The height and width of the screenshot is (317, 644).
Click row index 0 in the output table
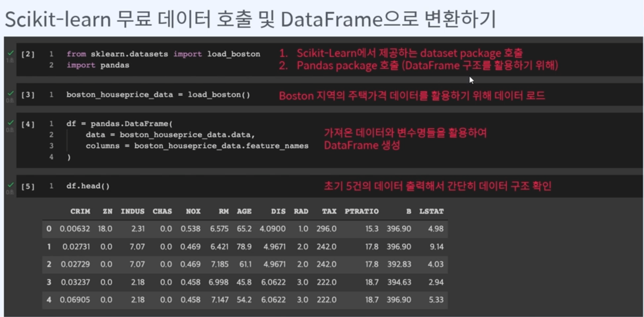pyautogui.click(x=49, y=229)
